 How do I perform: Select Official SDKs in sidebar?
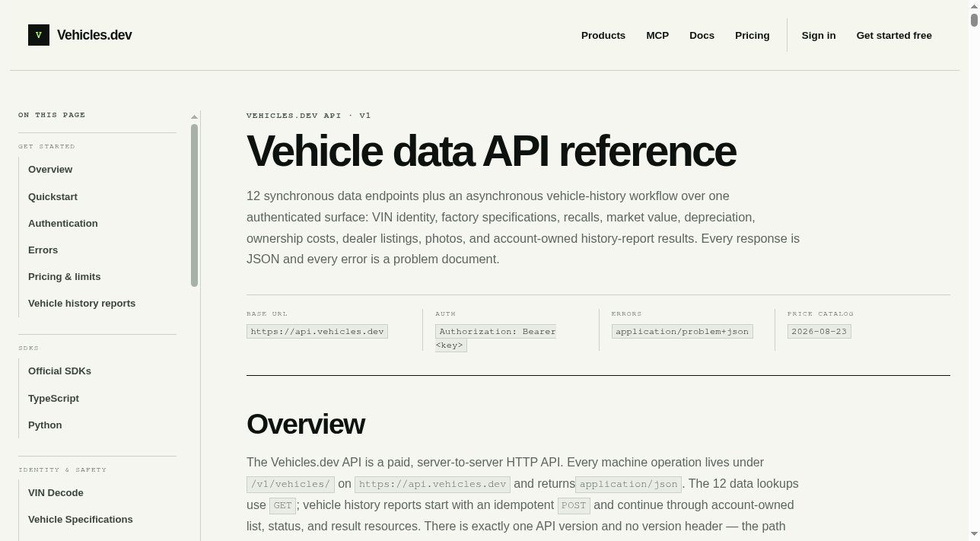(x=59, y=371)
